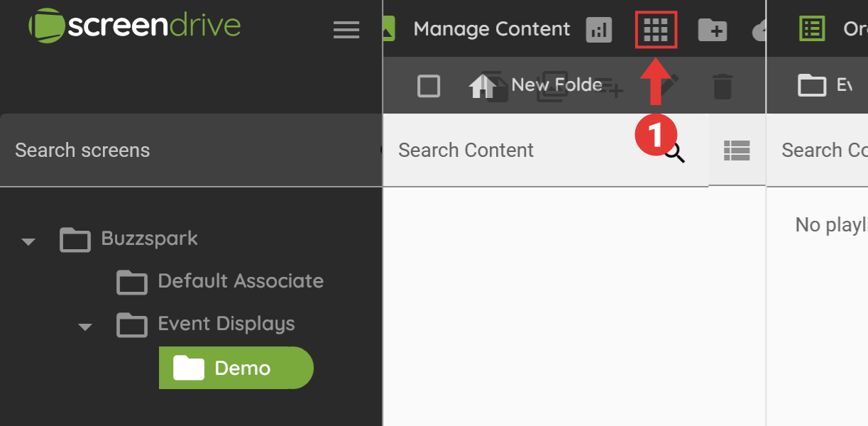Image resolution: width=868 pixels, height=426 pixels.
Task: Click the trash delete icon
Action: click(722, 87)
